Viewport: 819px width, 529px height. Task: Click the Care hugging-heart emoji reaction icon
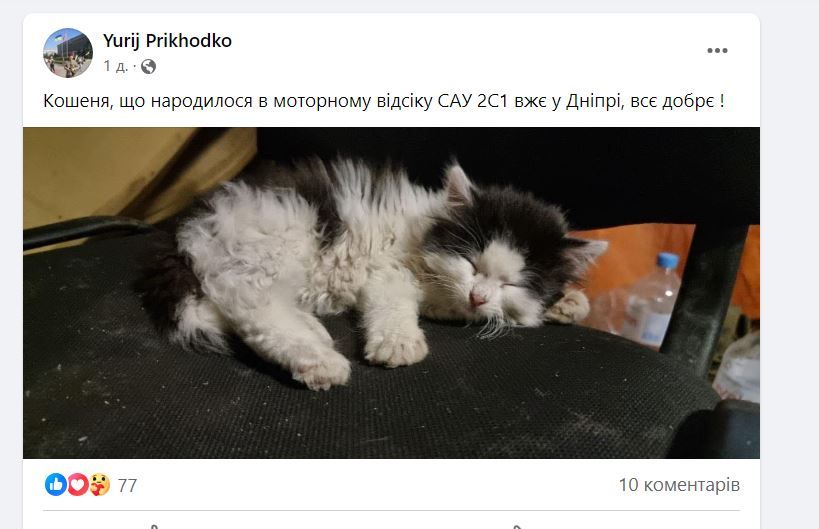point(99,485)
